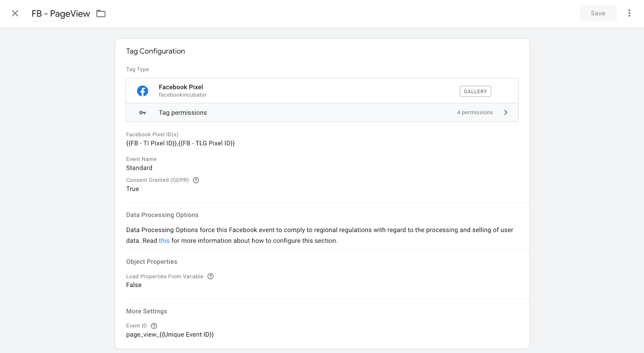Open help icon for Load Properties From Variable
The height and width of the screenshot is (353, 644).
point(211,276)
